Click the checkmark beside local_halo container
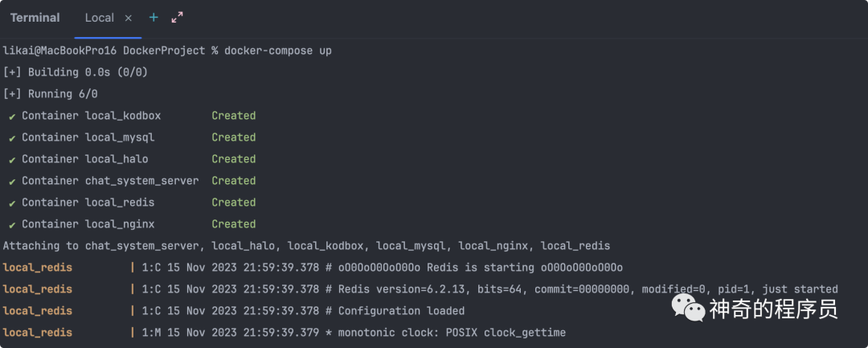 [x=12, y=159]
